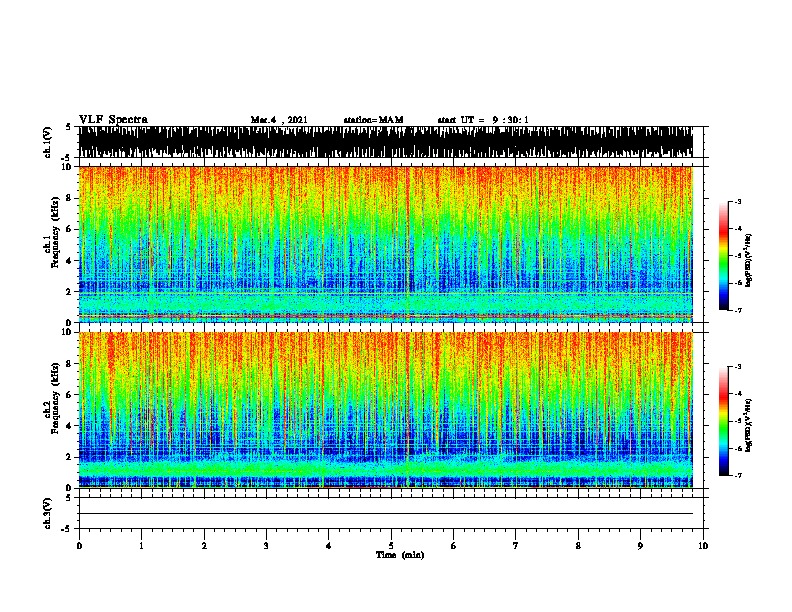Click the time axis tick label "5"
Screen dimensions: 792x612
(391, 545)
